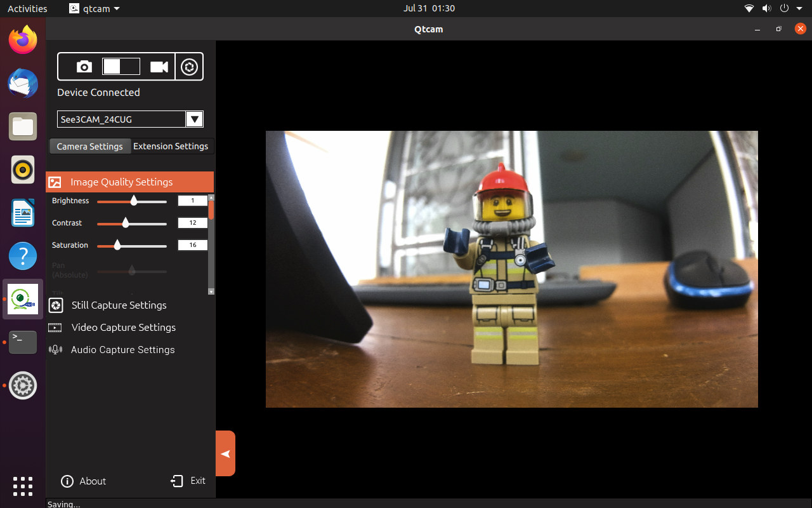Launch Firefox from the dock
Image resolution: width=812 pixels, height=508 pixels.
pos(23,41)
